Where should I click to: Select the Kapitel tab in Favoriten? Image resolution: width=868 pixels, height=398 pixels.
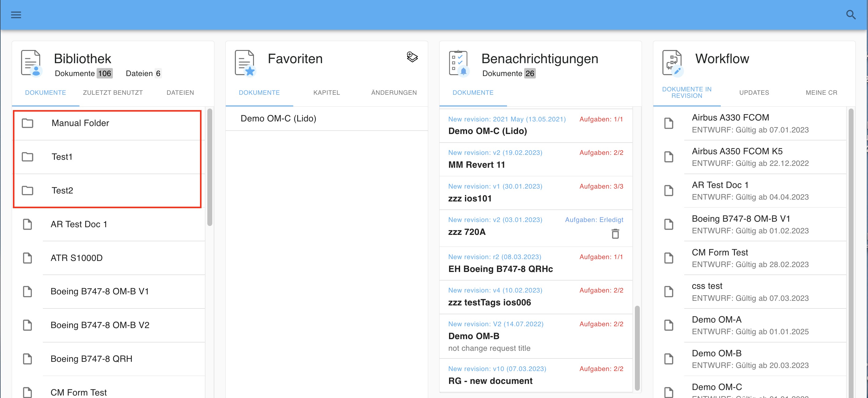(x=326, y=93)
